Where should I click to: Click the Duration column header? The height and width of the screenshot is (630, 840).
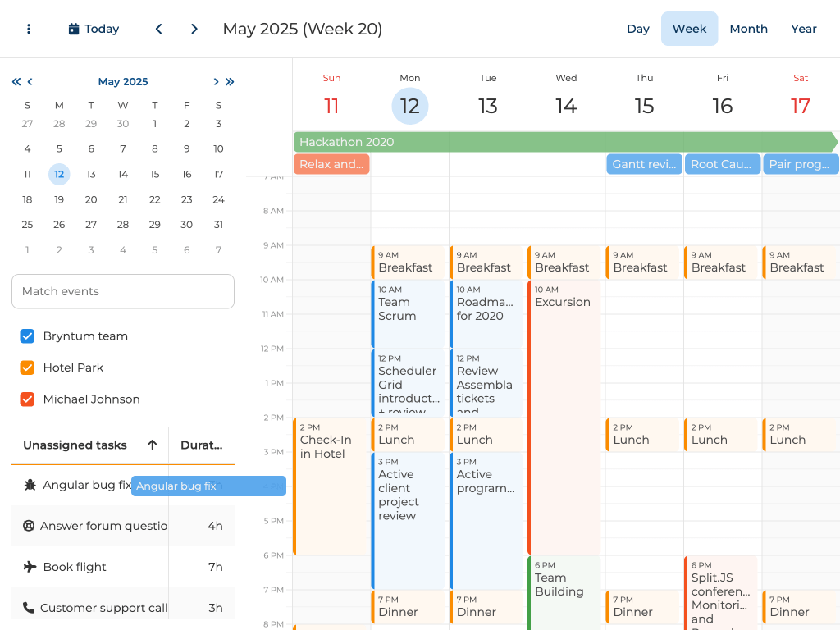click(202, 445)
